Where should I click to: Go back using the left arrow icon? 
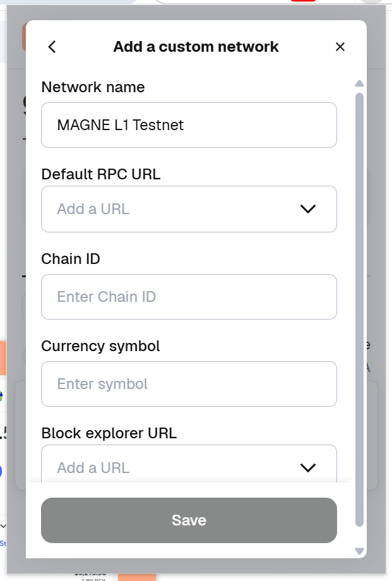(x=52, y=47)
